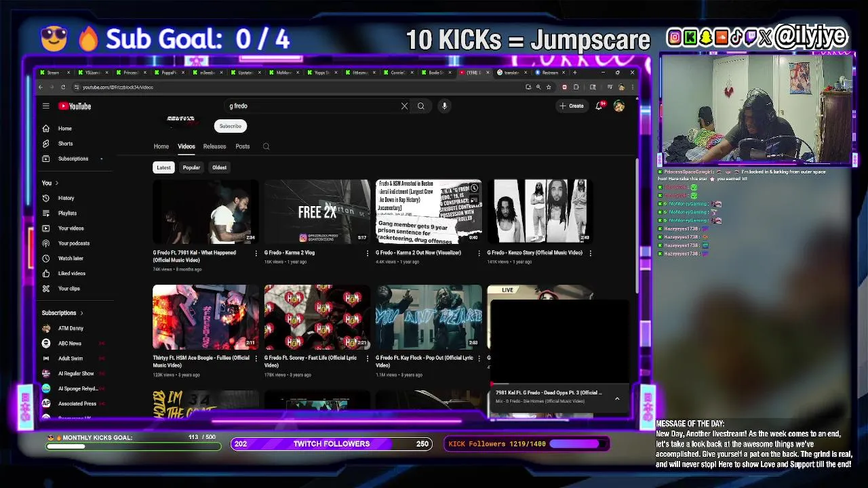
Task: Open the G Fredo Kenzo Story video title
Action: point(534,253)
